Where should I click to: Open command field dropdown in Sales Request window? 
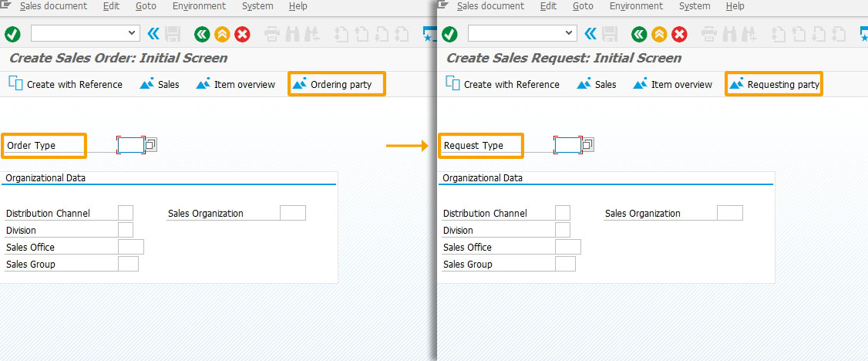[569, 34]
